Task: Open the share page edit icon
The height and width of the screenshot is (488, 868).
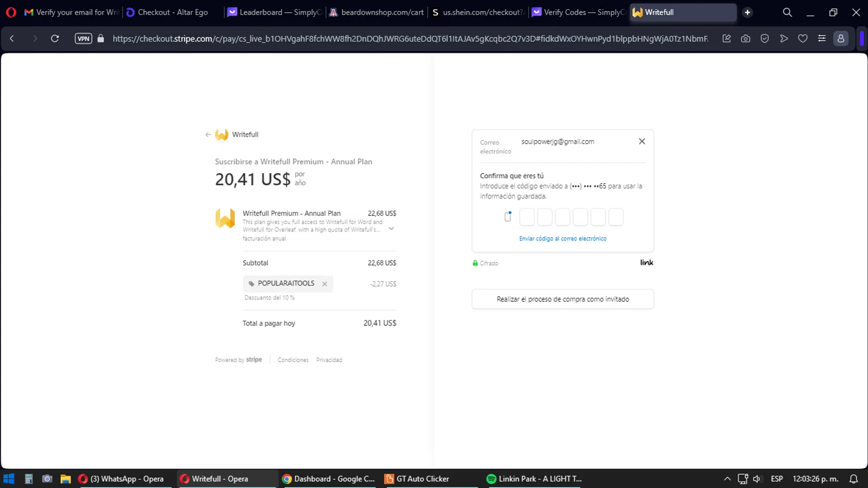Action: point(726,39)
